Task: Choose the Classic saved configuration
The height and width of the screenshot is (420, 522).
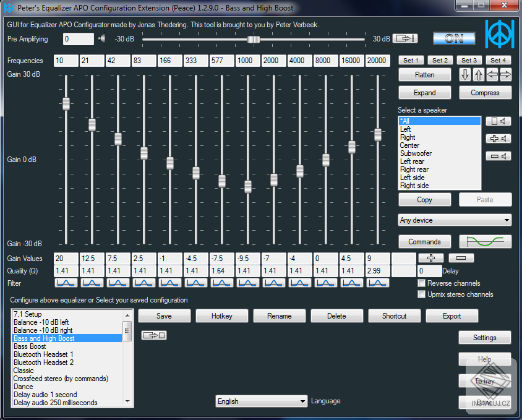Action: (x=25, y=371)
